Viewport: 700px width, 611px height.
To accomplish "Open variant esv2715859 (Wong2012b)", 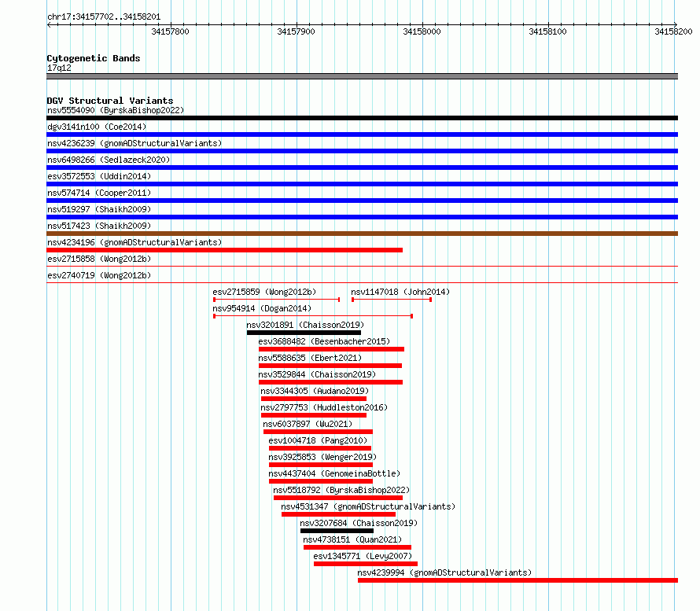I will (264, 292).
